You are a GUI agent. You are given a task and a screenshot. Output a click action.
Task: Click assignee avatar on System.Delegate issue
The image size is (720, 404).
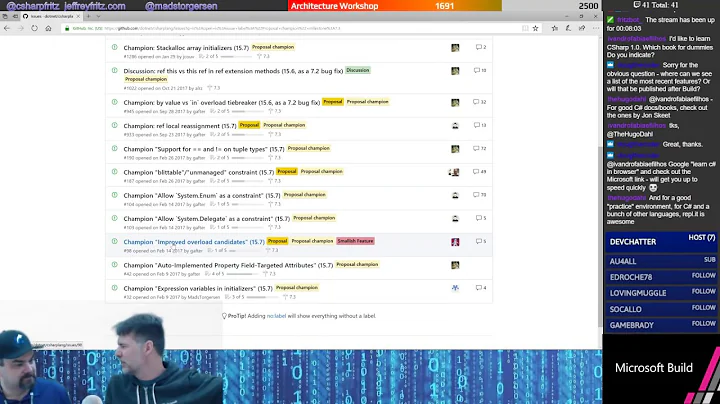(x=455, y=219)
